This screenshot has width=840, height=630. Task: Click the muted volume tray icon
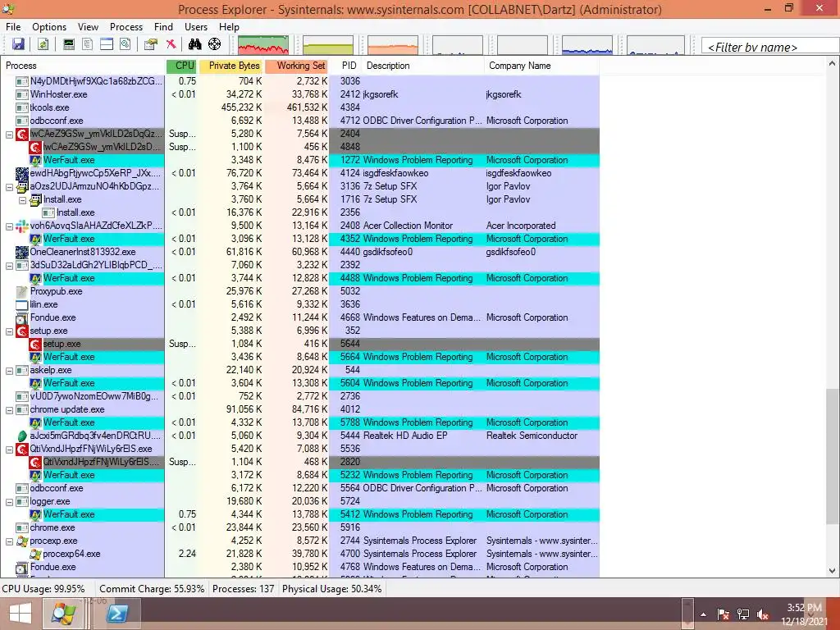[763, 614]
